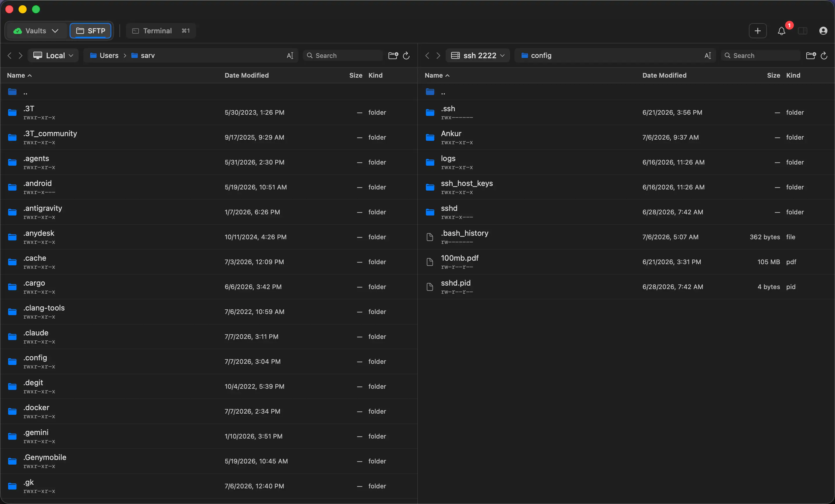Select the 100mb.pdf file icon
The image size is (835, 504).
point(430,262)
